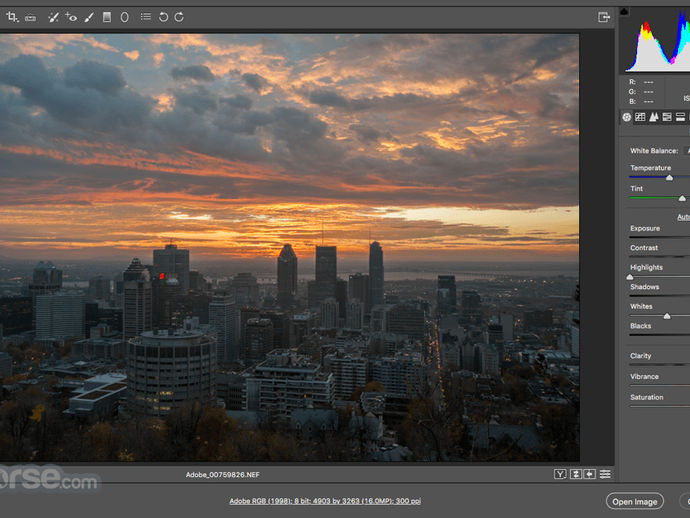Click the White Balance label
This screenshot has width=690, height=518.
654,151
